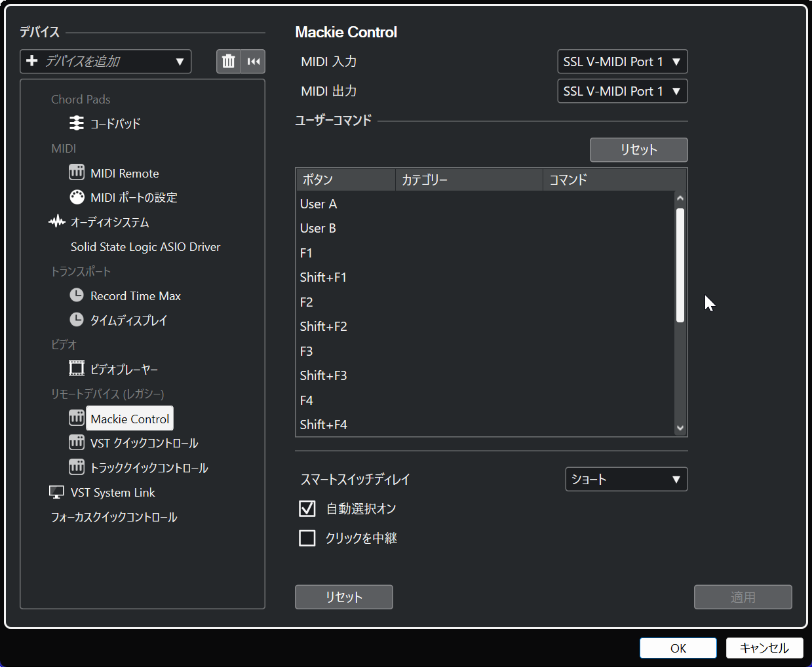Screen dimensions: 812x667
Task: Click the オーディオシステム waveform icon
Action: tap(57, 221)
